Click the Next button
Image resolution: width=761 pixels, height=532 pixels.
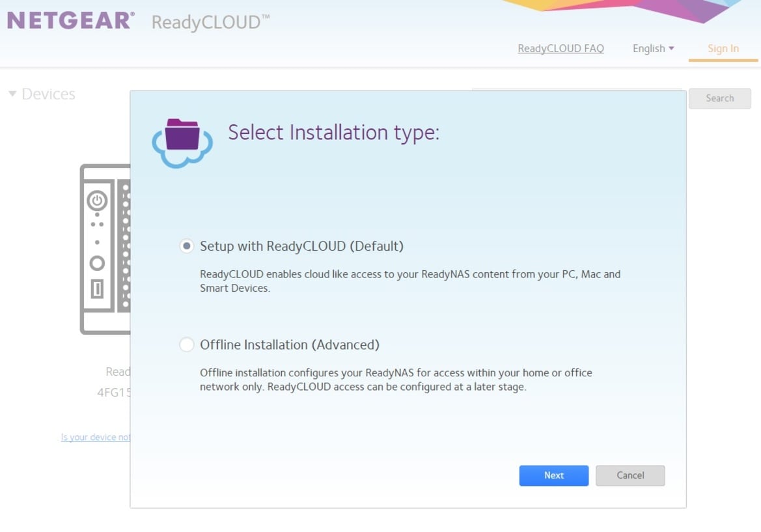tap(554, 476)
